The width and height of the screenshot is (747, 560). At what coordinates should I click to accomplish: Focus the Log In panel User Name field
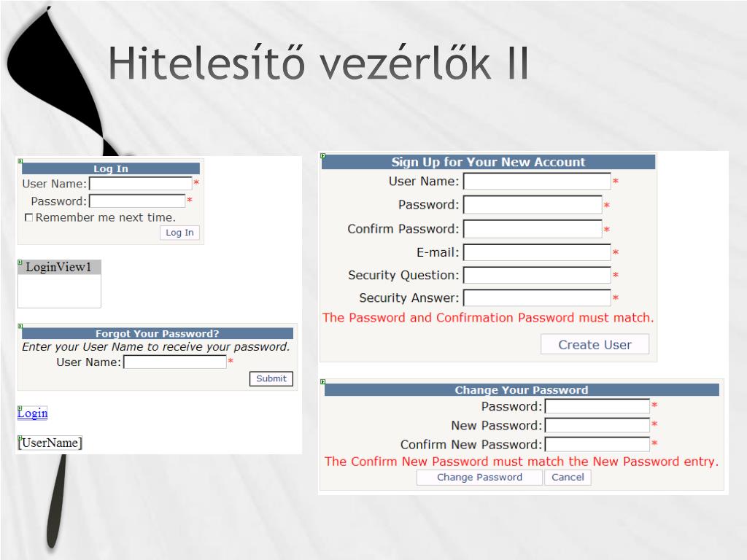pyautogui.click(x=141, y=184)
